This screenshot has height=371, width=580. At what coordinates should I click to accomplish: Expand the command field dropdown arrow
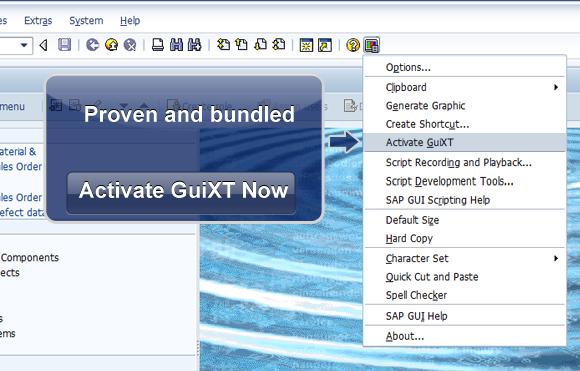click(24, 45)
